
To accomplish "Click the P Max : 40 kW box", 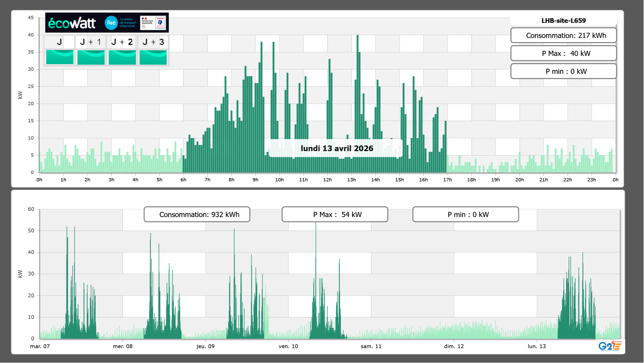I will click(563, 53).
